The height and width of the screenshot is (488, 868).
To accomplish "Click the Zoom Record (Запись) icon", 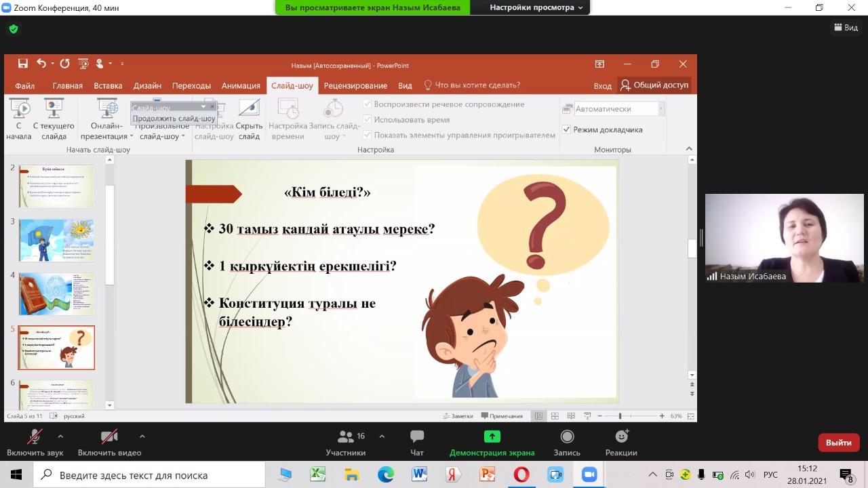I will (x=567, y=437).
